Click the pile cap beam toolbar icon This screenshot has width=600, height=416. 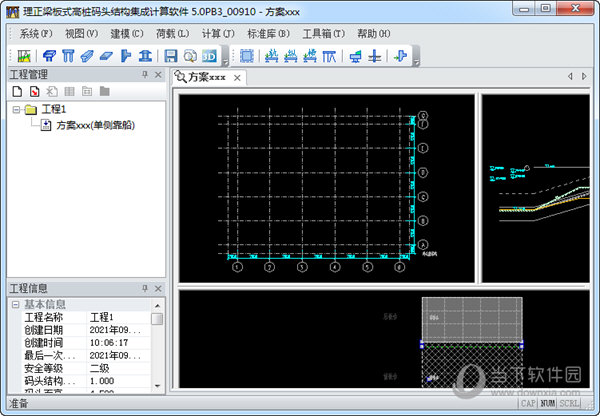point(49,56)
